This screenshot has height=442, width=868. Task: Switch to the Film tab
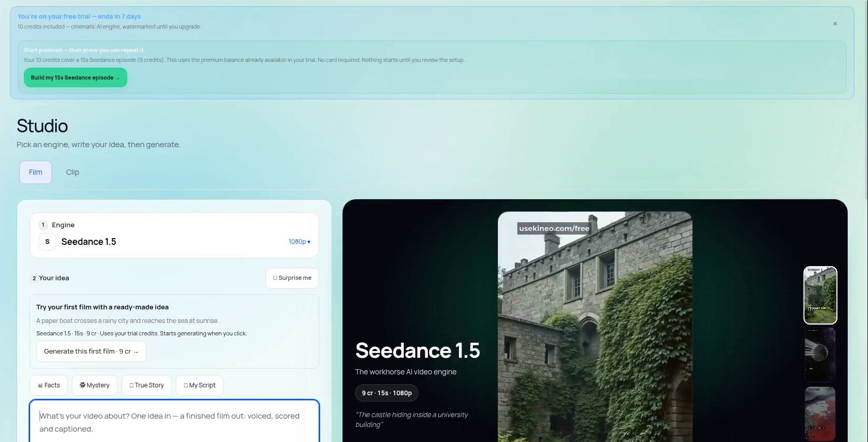coord(35,172)
